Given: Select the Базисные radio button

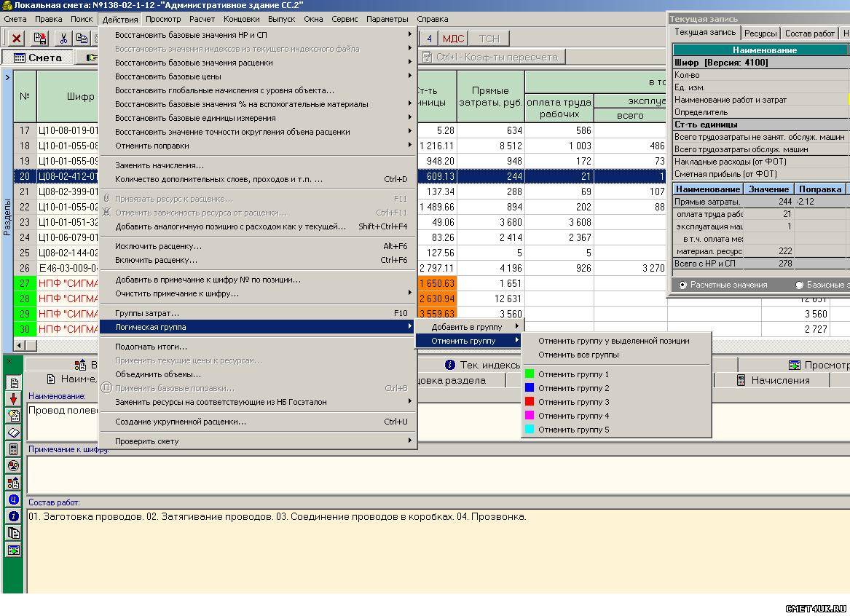Looking at the screenshot, I should coord(800,285).
